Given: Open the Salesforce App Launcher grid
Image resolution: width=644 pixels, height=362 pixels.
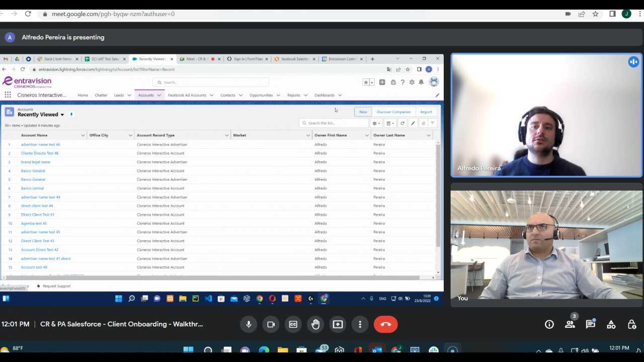Looking at the screenshot, I should click(8, 95).
